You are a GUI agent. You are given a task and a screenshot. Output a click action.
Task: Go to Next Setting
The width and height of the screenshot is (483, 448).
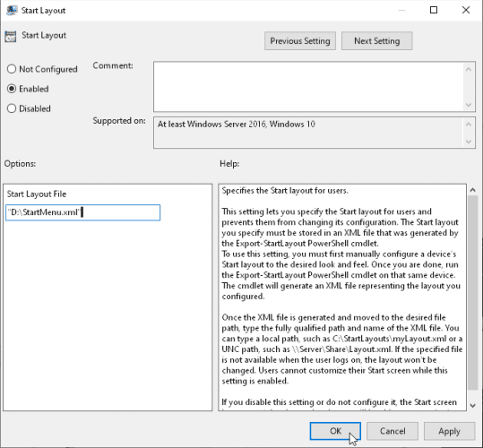pos(376,41)
